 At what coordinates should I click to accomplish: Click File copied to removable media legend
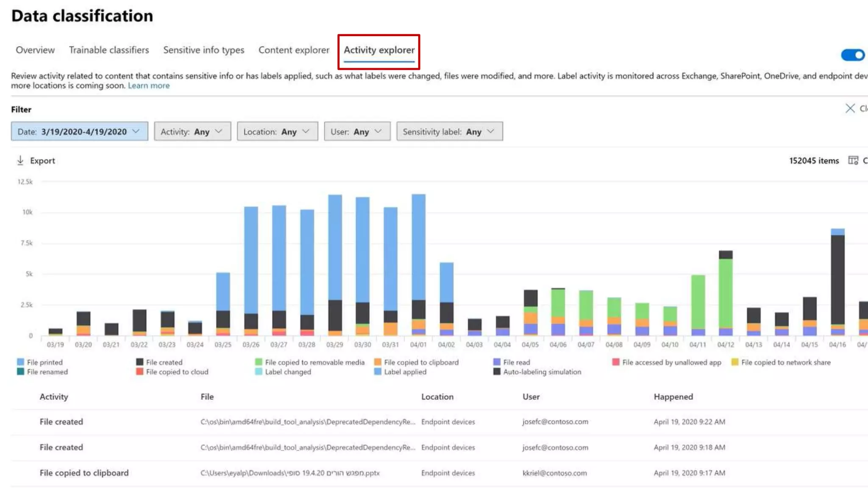(x=314, y=362)
